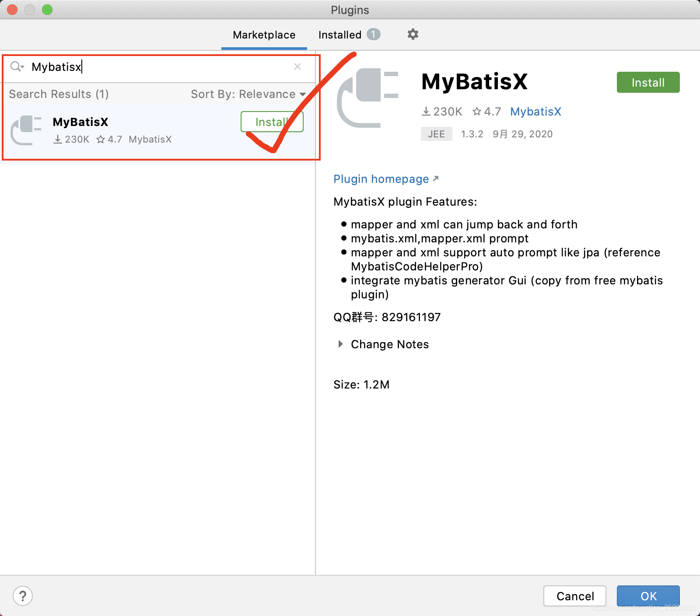
Task: Expand the Change Notes section
Action: (x=340, y=344)
